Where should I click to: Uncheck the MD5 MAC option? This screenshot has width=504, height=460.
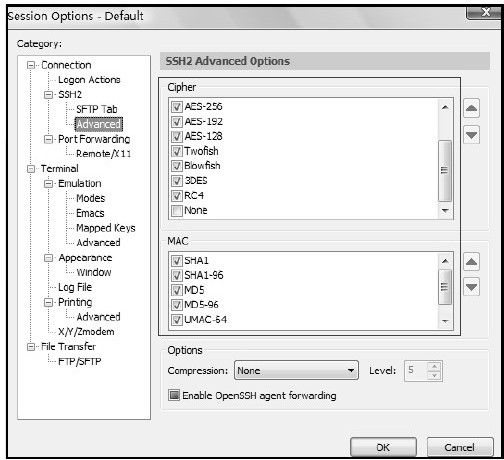177,290
